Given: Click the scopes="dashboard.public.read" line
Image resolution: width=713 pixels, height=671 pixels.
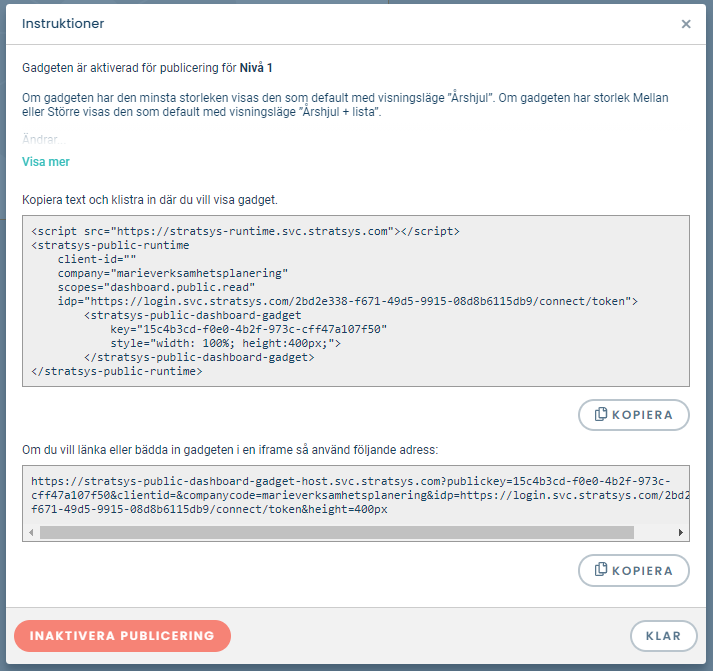Looking at the screenshot, I should (156, 287).
